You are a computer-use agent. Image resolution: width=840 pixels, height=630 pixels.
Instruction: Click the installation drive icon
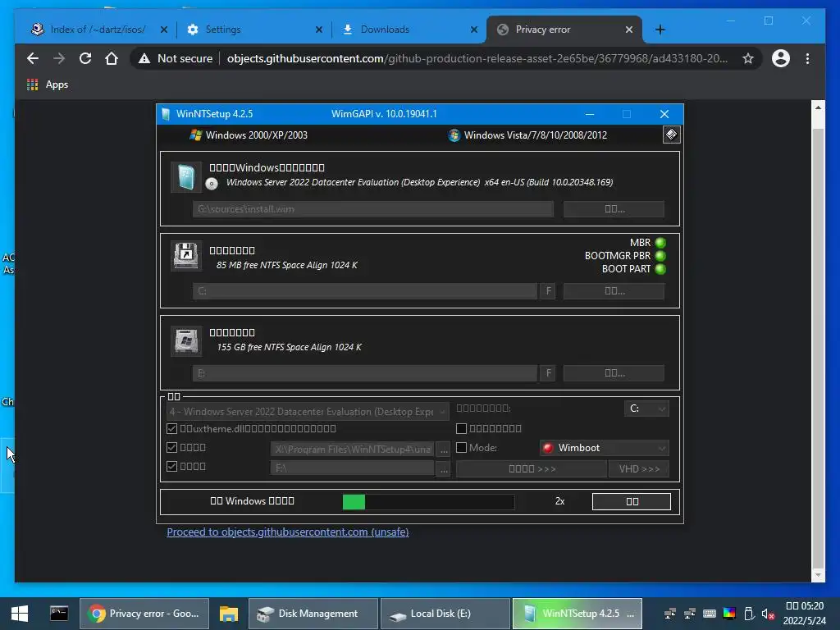[186, 340]
